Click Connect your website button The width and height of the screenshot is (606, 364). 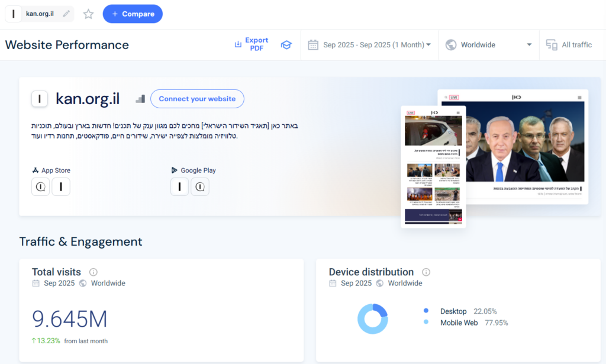(197, 99)
